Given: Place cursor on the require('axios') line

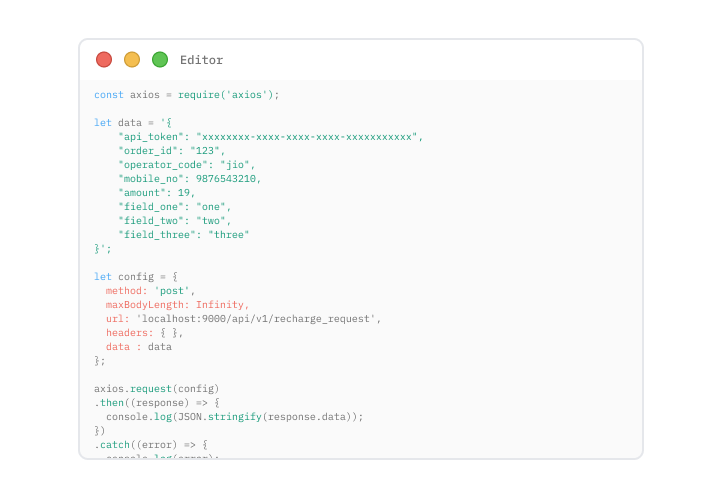Looking at the screenshot, I should 186,95.
